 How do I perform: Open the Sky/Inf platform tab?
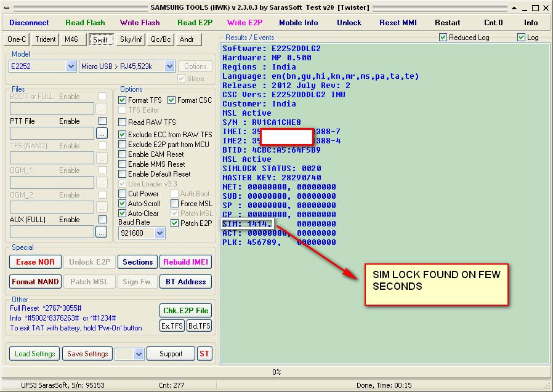(x=131, y=39)
